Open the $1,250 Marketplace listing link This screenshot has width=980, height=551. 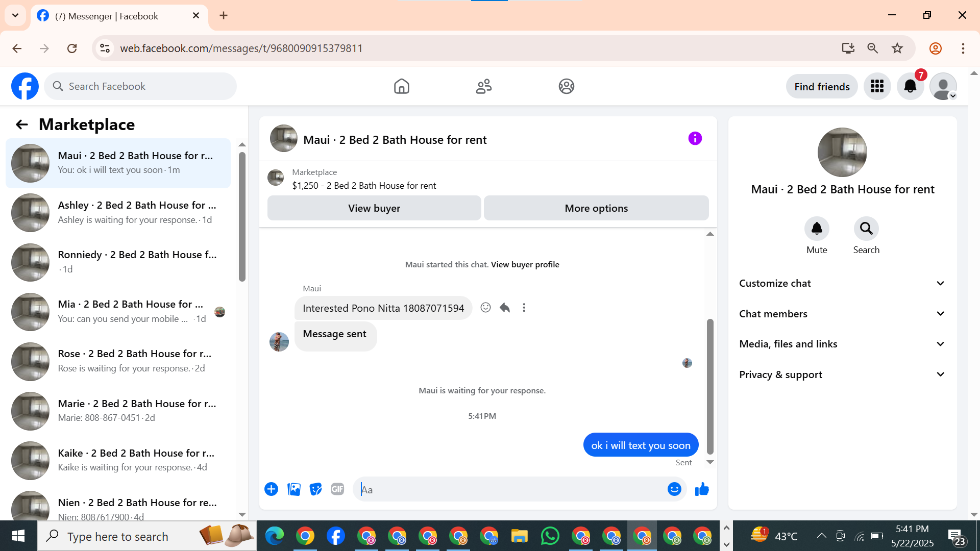(x=364, y=186)
